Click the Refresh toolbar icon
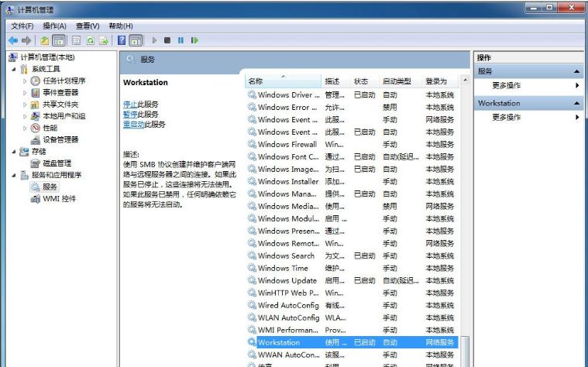 point(91,40)
